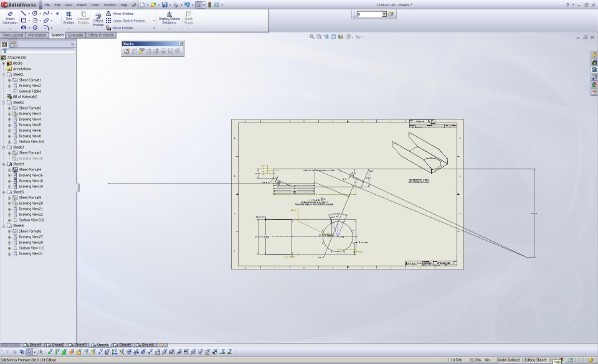598x364 pixels.
Task: Click the Open file icon
Action: tap(153, 5)
